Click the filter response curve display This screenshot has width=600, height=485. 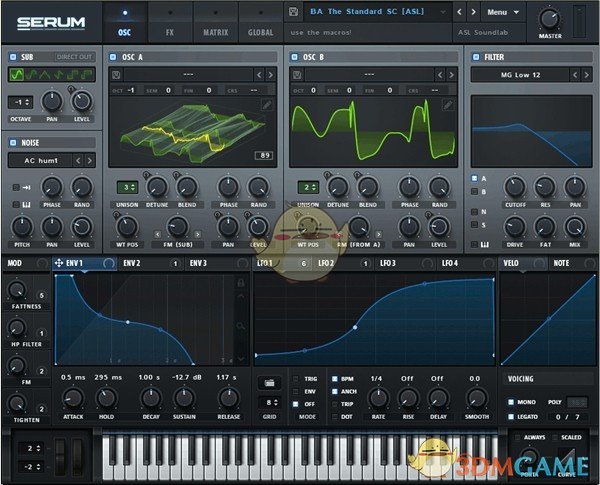532,131
